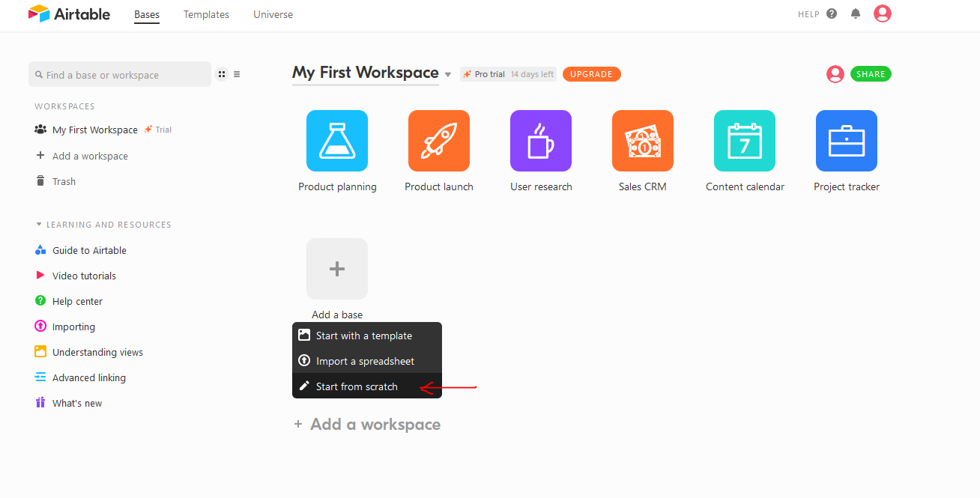This screenshot has width=980, height=498.
Task: Click the Sales CRM label
Action: coord(643,186)
